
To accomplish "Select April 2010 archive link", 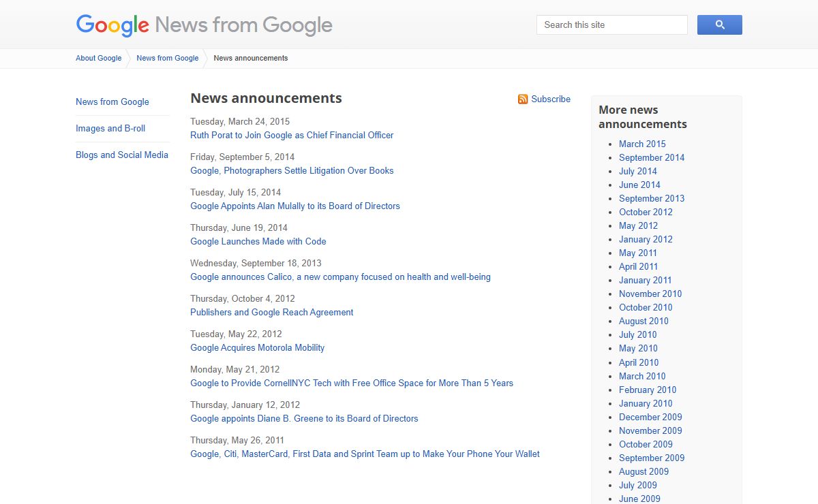I will pos(639,362).
